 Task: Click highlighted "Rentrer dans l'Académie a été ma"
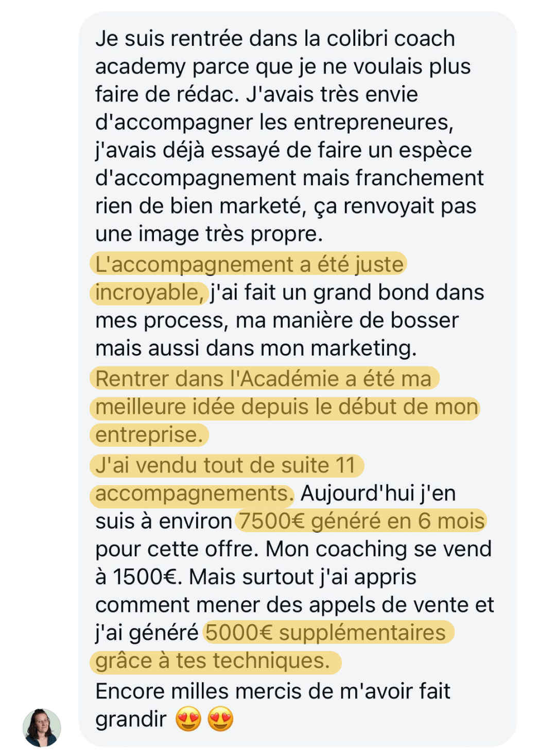coord(264,379)
